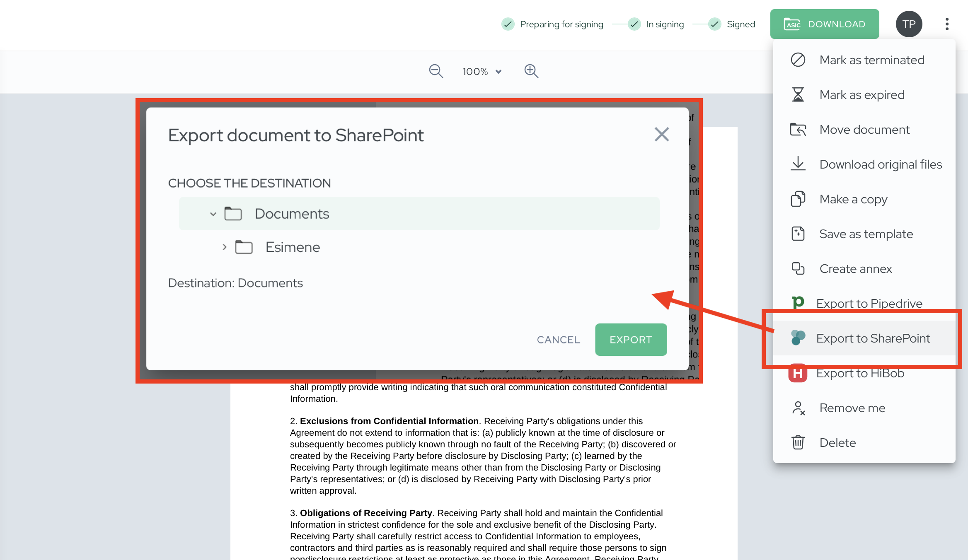Click the Preparing for signing status step

552,24
